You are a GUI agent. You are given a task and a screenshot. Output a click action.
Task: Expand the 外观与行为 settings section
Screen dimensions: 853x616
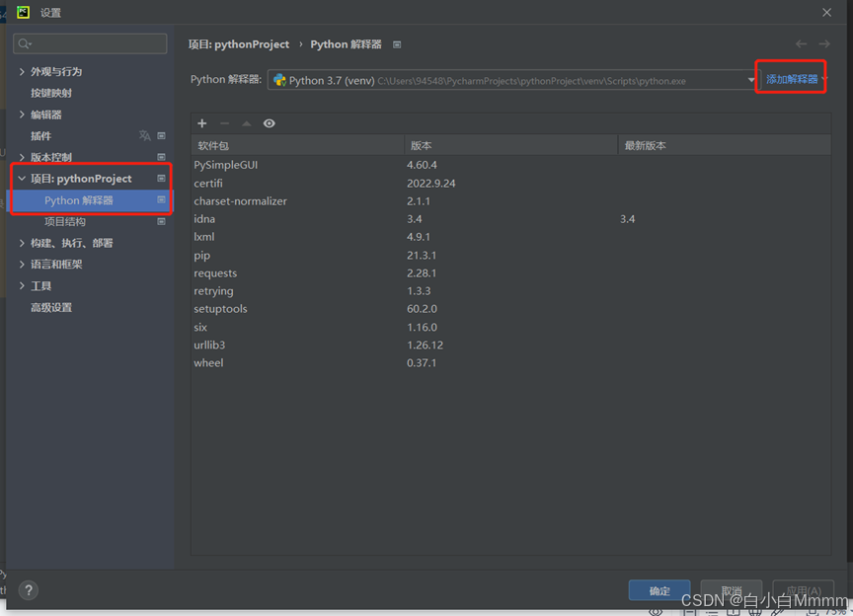pos(22,71)
